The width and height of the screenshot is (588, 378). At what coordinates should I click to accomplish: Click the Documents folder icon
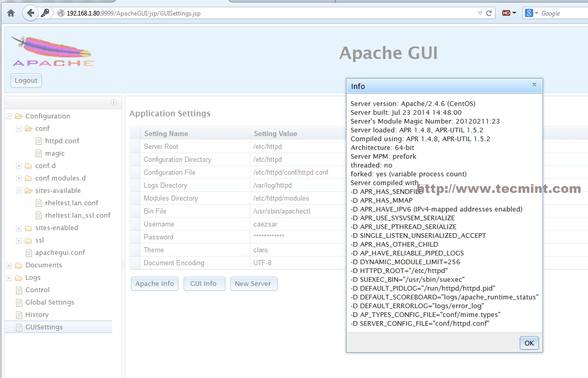pos(19,265)
